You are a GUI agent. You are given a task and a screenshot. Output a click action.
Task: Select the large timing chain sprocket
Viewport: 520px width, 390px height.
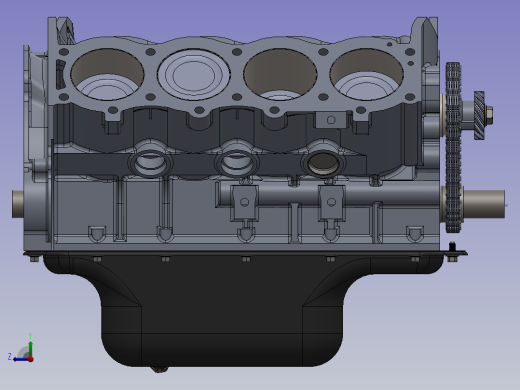click(x=453, y=147)
